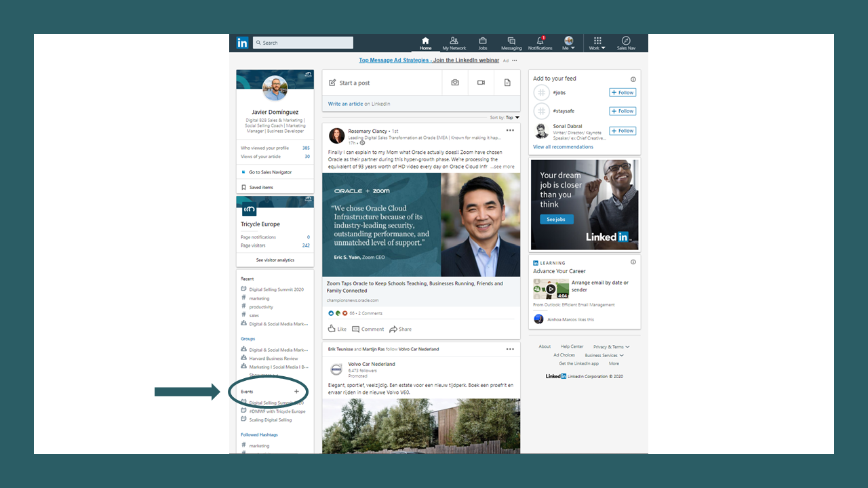Expand post text with see more
This screenshot has height=488, width=868.
503,166
